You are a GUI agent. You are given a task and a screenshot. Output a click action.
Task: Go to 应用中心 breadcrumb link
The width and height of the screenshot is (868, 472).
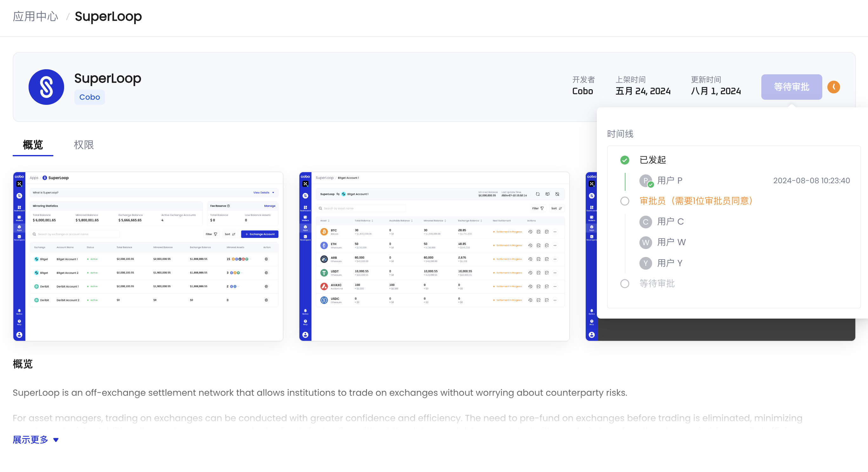click(35, 16)
